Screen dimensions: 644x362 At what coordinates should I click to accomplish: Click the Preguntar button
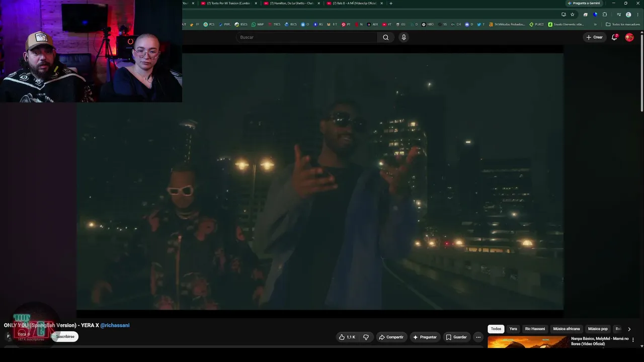tap(425, 337)
